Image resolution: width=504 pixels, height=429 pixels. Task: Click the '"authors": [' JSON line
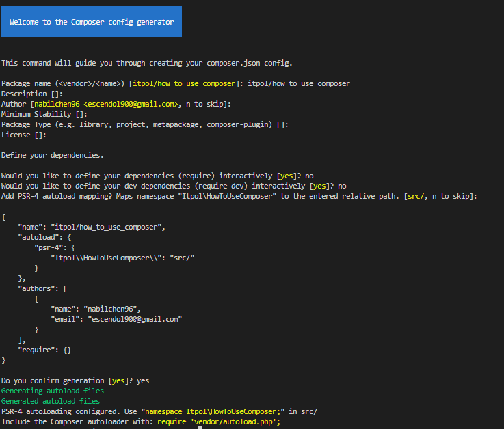(x=42, y=289)
